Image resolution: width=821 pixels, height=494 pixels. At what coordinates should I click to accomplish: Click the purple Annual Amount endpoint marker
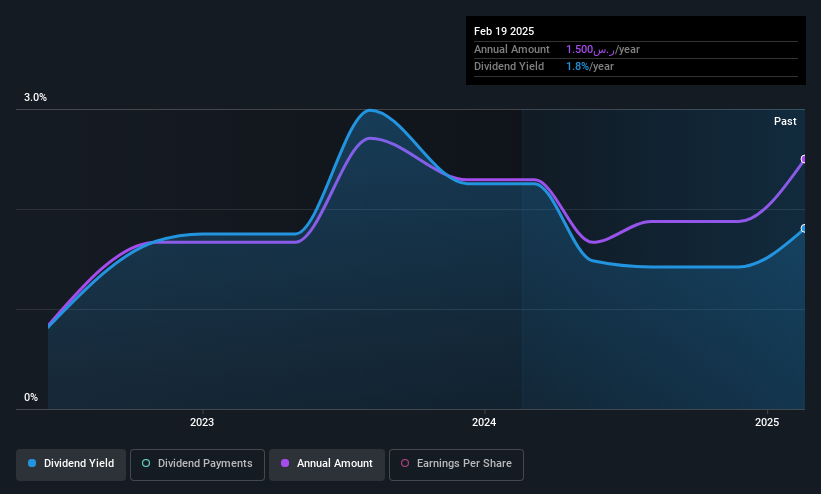pyautogui.click(x=804, y=159)
